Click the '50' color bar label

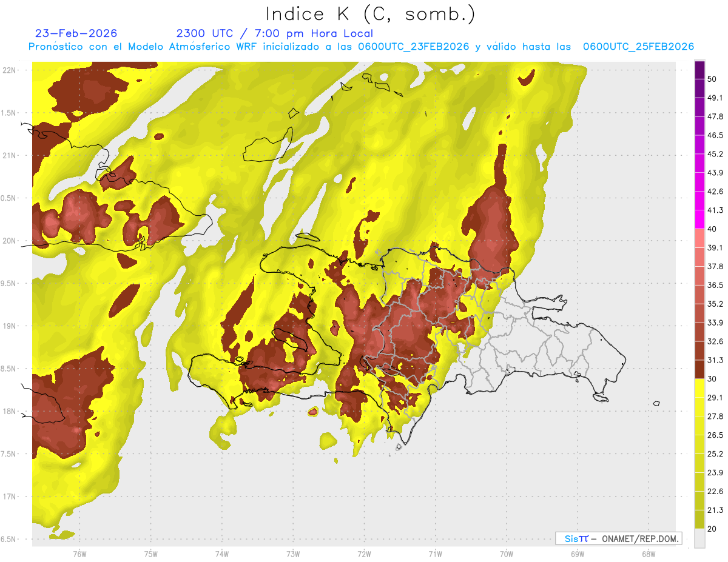(713, 79)
